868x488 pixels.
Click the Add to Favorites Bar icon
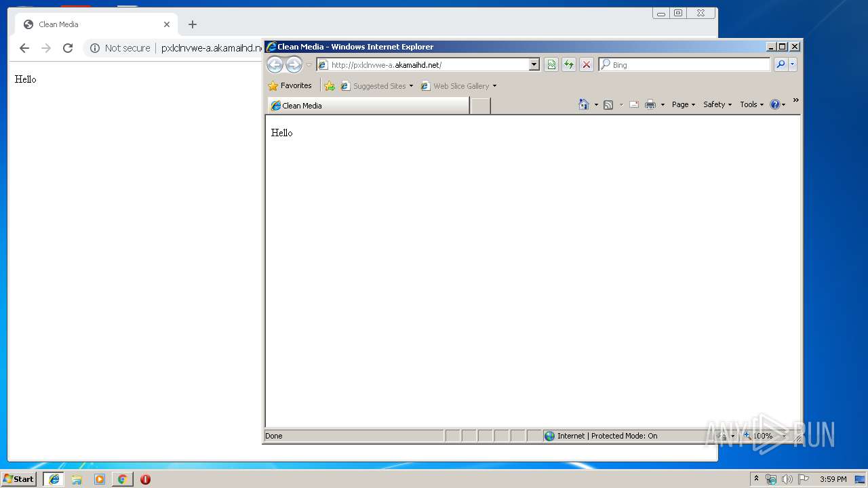[330, 86]
